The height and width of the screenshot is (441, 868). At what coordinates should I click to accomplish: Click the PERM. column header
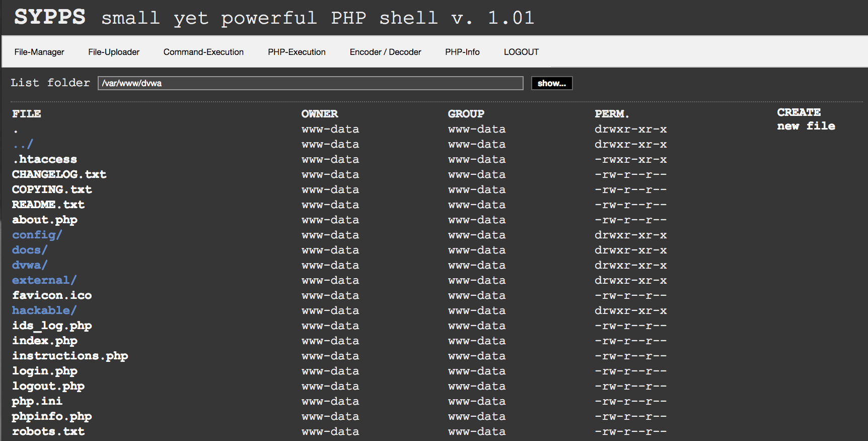[612, 114]
